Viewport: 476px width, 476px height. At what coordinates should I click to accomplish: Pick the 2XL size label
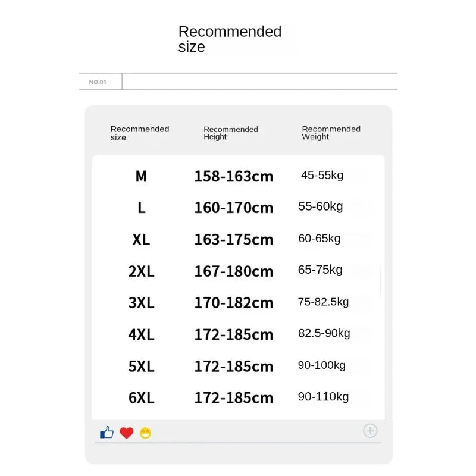(x=141, y=271)
